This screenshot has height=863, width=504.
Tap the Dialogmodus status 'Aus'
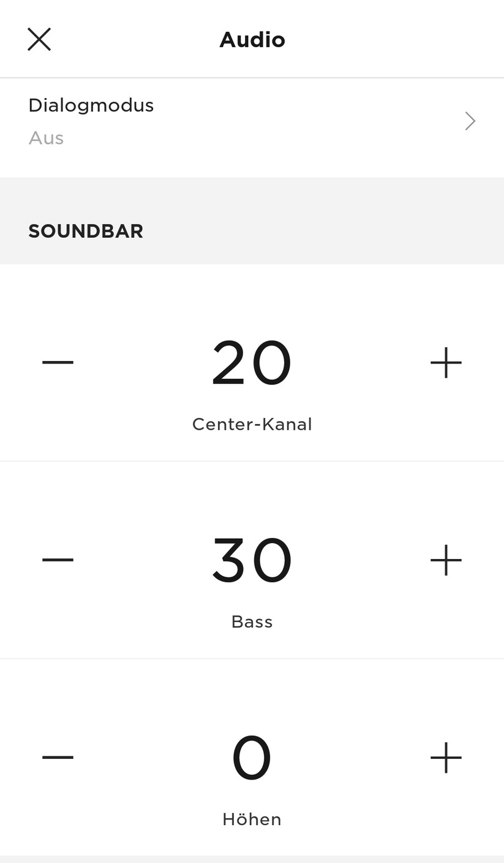coord(47,139)
